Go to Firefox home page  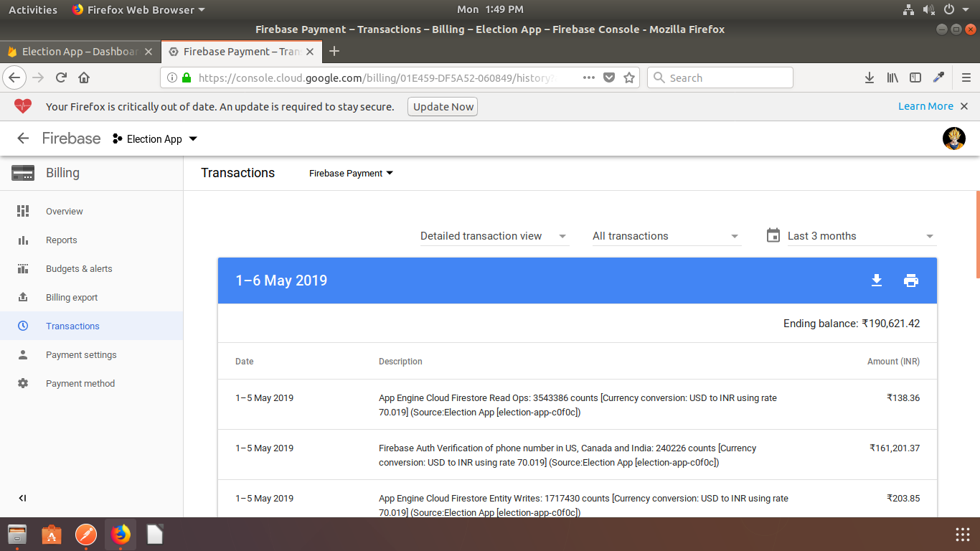(84, 77)
